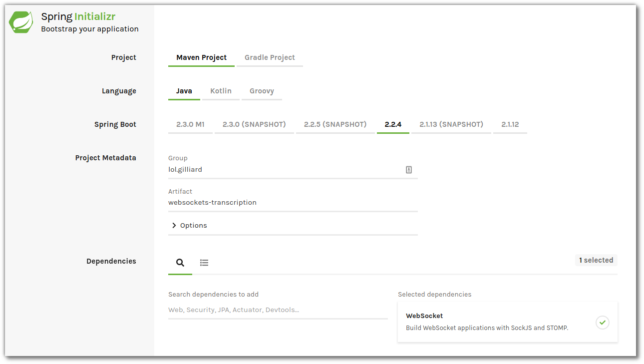Click the Artifact input field
Viewport: 644px width, 364px height.
293,203
